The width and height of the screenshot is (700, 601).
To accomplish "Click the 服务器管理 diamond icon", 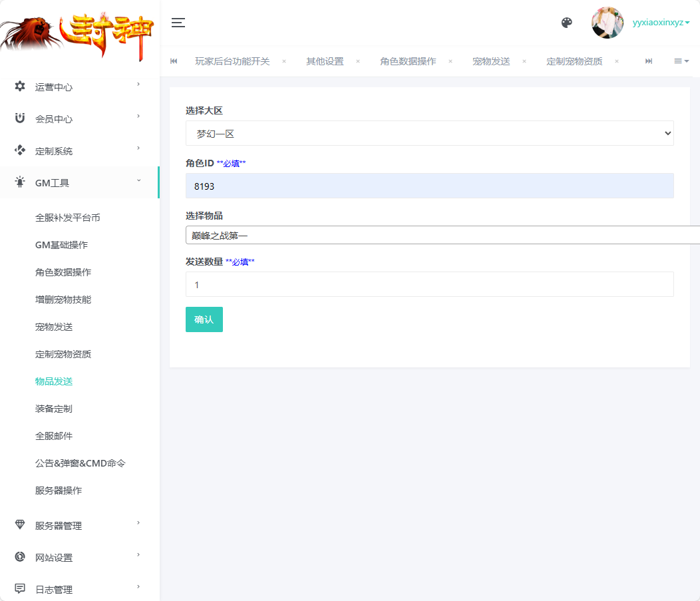I will click(19, 524).
